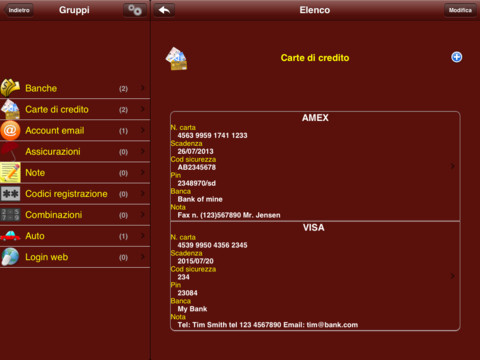Screen dimensions: 480x360
Task: Select the Note notepad icon
Action: click(10, 172)
